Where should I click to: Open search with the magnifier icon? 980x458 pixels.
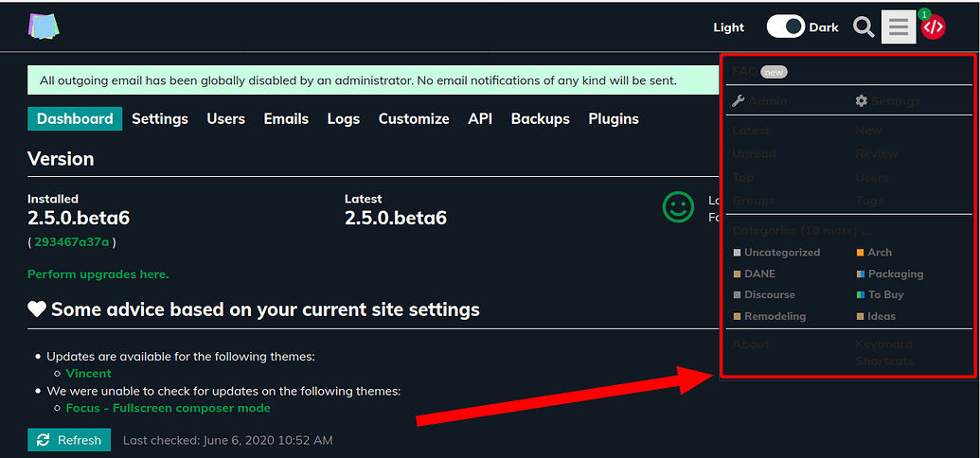[864, 27]
